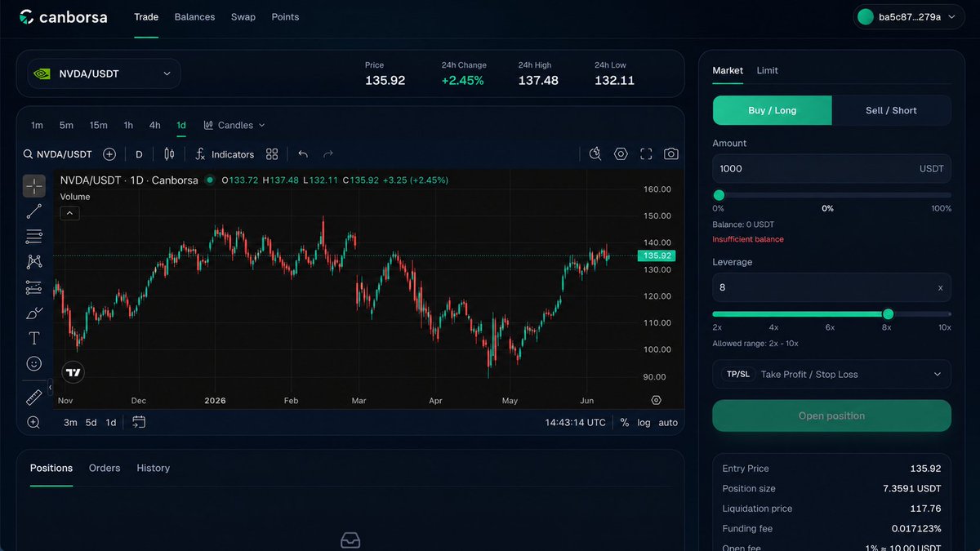This screenshot has width=980, height=551.
Task: Click the TradingView logo on chart
Action: coord(73,372)
